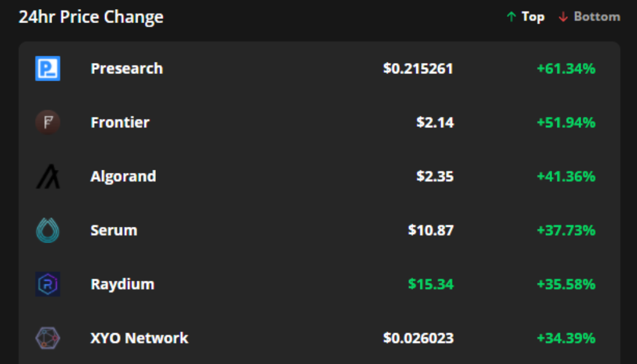Click the 24hr Price Change heading
This screenshot has height=364, width=637.
point(91,16)
